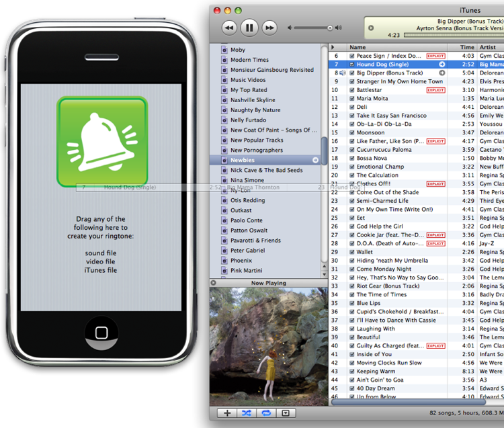Click the Moby playlist icon

tap(224, 50)
